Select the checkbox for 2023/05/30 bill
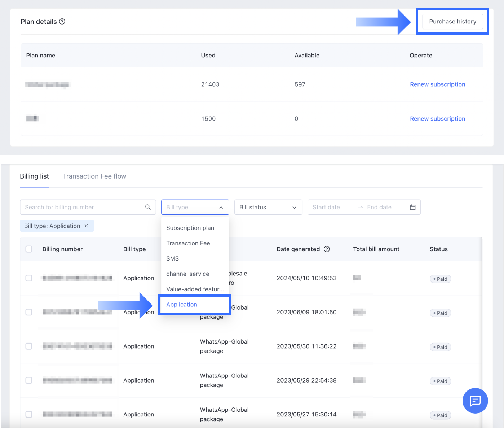 pos(29,346)
